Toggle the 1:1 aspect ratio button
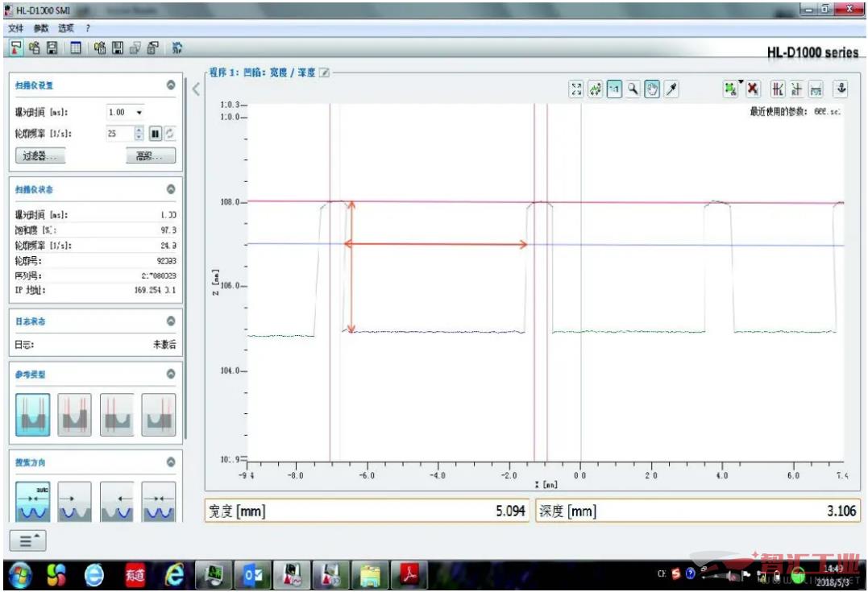The width and height of the screenshot is (868, 592). [614, 89]
